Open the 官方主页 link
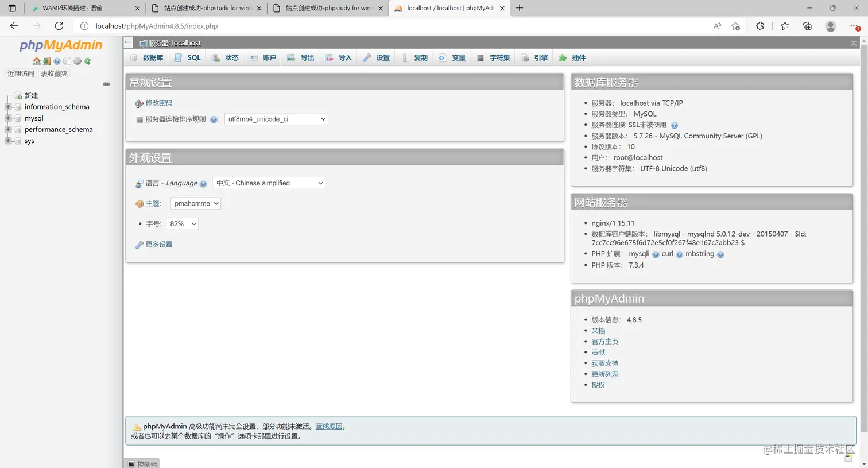Viewport: 868px width, 468px height. pos(605,342)
